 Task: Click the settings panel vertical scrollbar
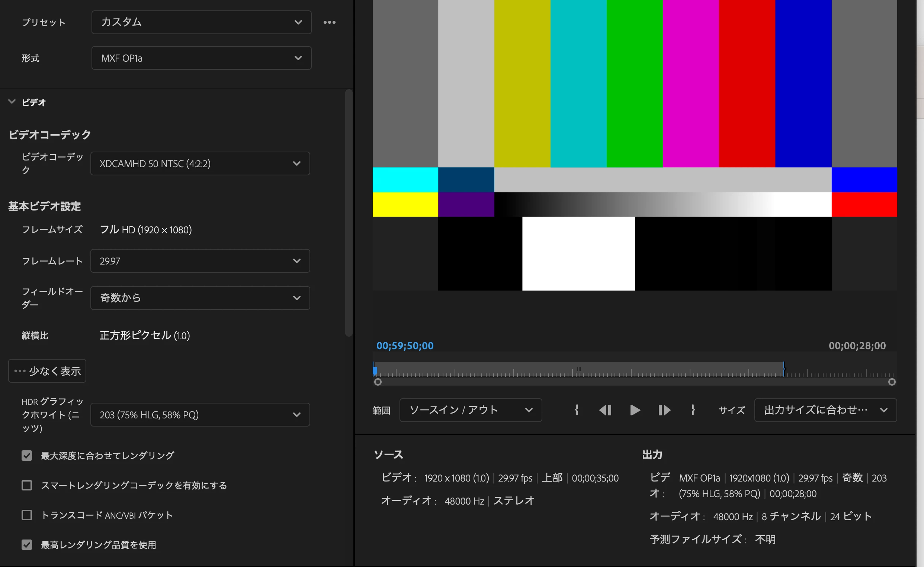349,212
